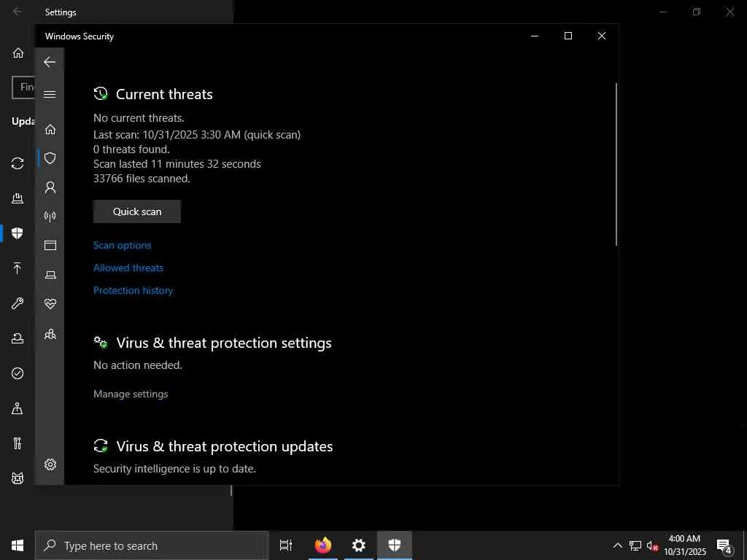Screen dimensions: 747x560
Task: Open Windows Security settings gear
Action: coord(50,464)
